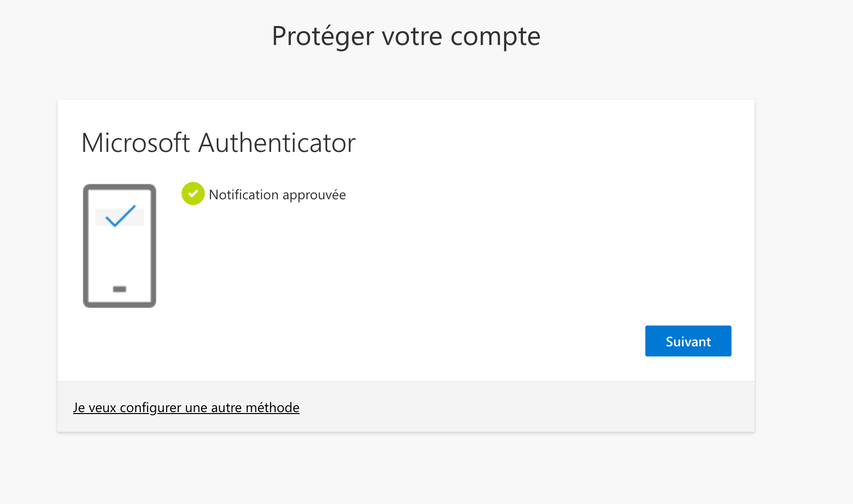
Task: Click the word "Microsoft" in the card heading
Action: click(136, 143)
